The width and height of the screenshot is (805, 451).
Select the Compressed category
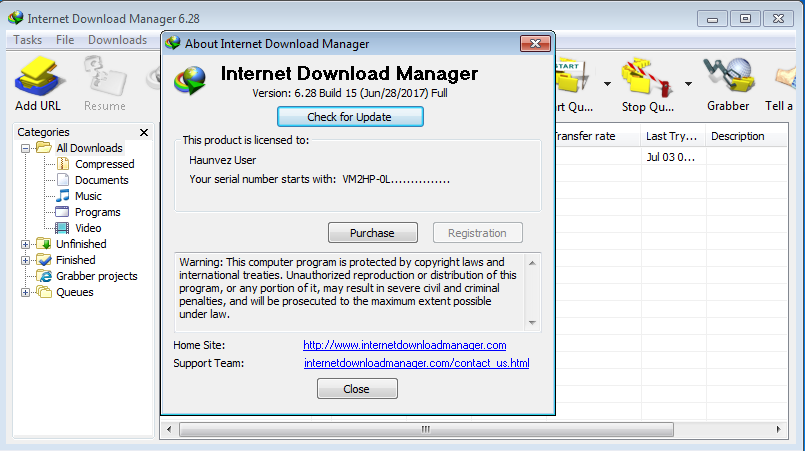point(105,164)
